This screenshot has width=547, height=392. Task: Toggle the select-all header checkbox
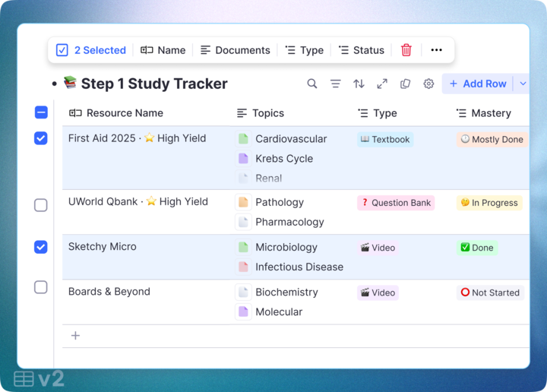point(41,112)
